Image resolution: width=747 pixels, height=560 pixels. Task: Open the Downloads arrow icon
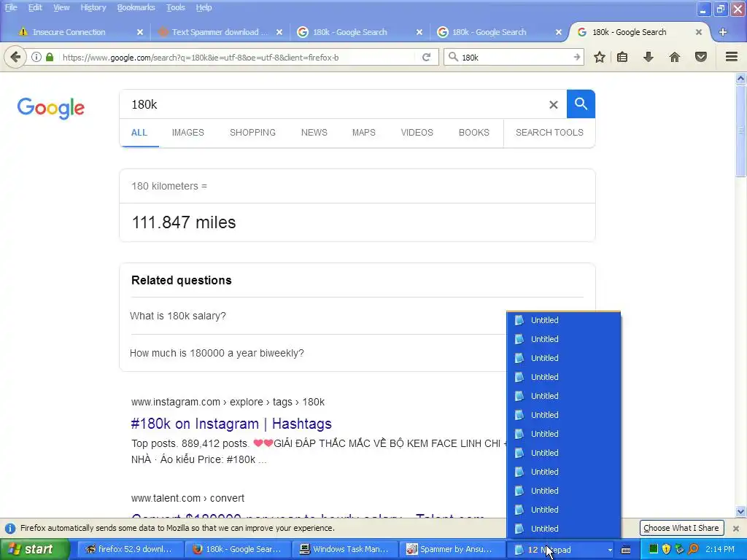(649, 57)
